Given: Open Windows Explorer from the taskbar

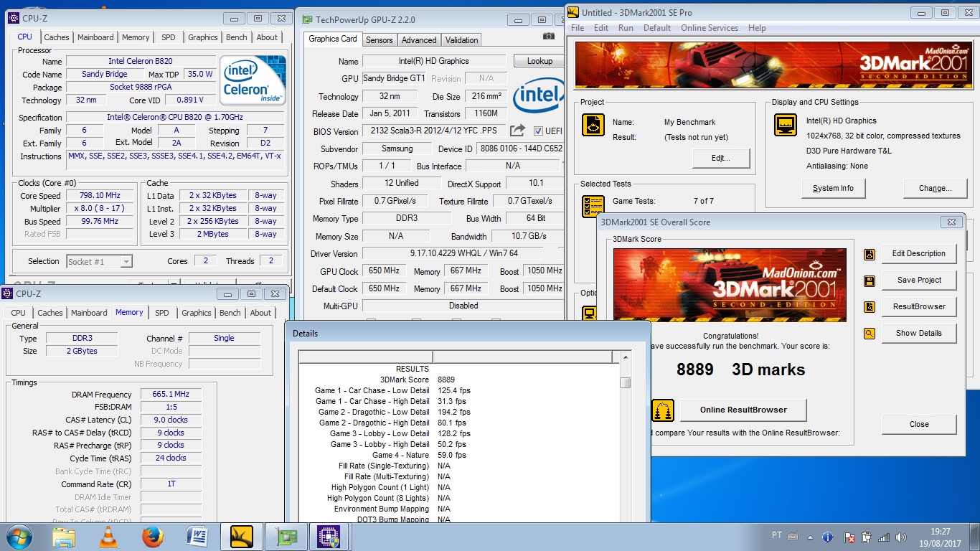Looking at the screenshot, I should (64, 537).
